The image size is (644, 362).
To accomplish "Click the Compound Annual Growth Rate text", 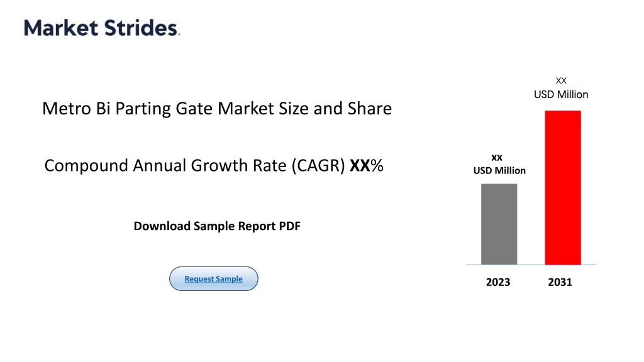I will point(194,166).
